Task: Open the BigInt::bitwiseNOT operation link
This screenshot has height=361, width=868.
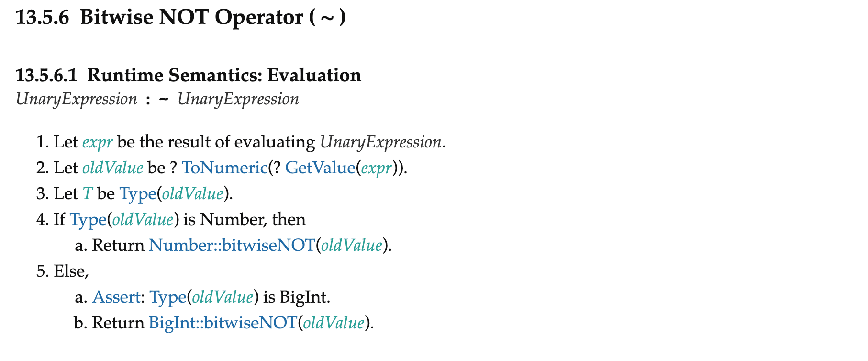Action: 223,323
